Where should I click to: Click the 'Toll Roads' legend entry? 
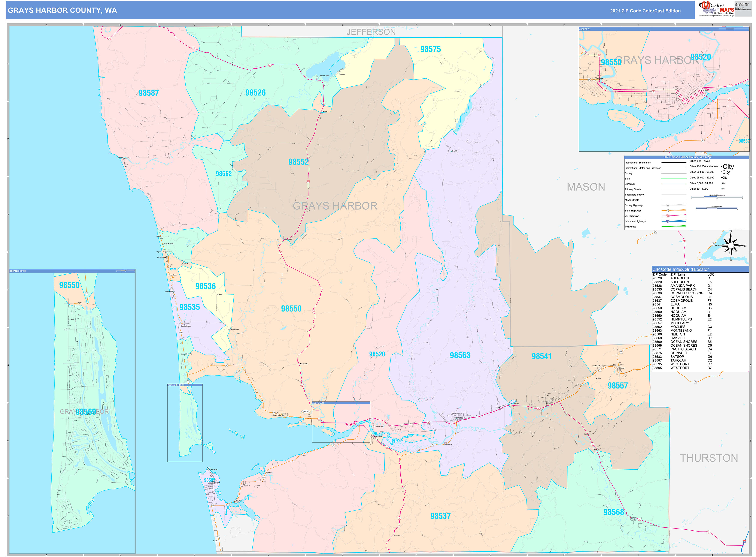click(x=631, y=227)
